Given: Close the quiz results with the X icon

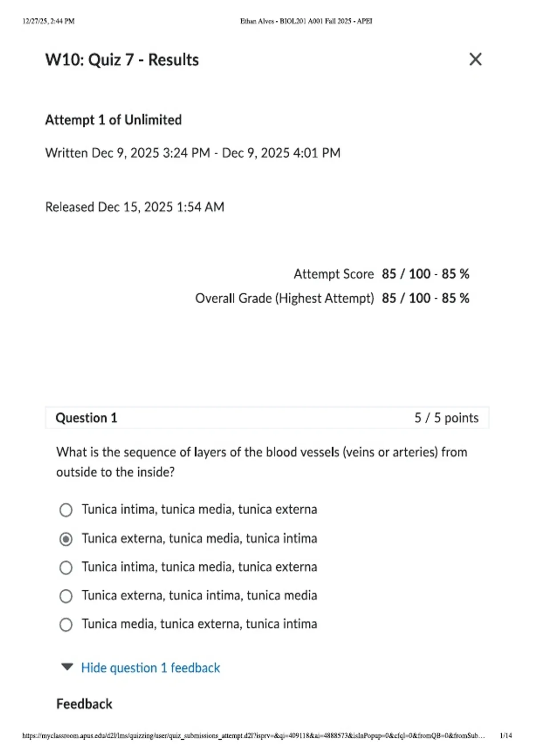Looking at the screenshot, I should 475,59.
